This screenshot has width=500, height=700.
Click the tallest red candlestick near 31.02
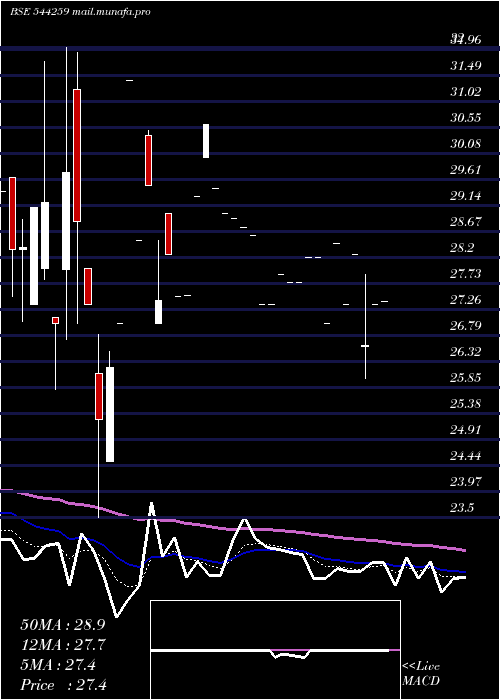[x=77, y=155]
